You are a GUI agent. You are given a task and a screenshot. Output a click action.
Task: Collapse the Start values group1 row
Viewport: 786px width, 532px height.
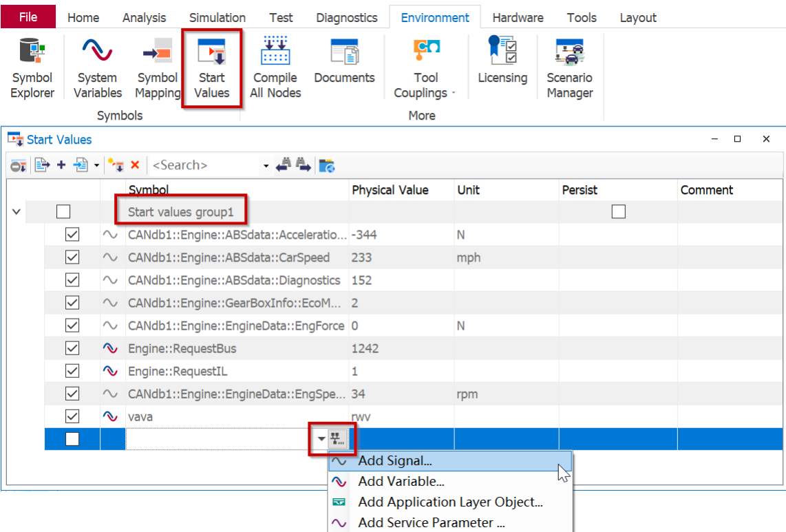click(x=17, y=212)
